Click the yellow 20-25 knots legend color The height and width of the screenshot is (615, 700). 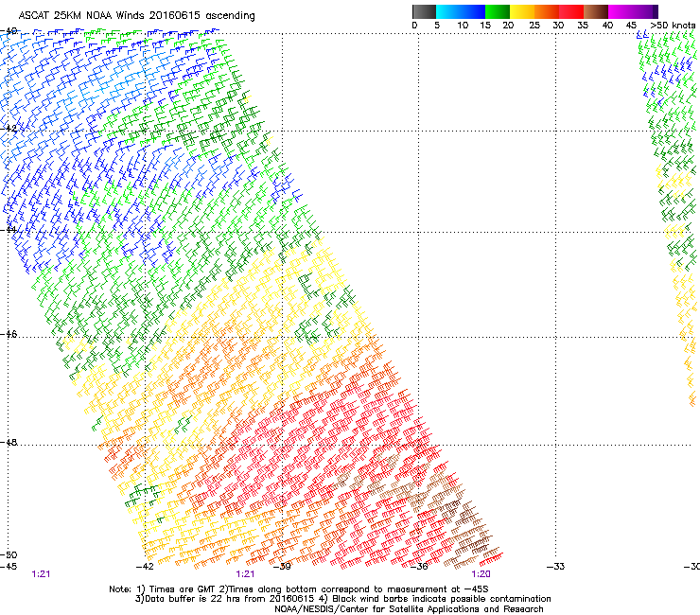(522, 11)
